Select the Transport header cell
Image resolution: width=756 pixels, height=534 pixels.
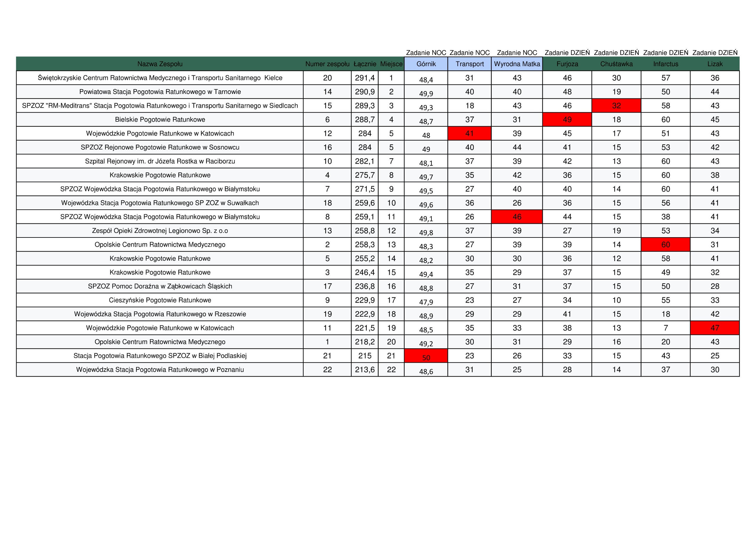tap(470, 64)
